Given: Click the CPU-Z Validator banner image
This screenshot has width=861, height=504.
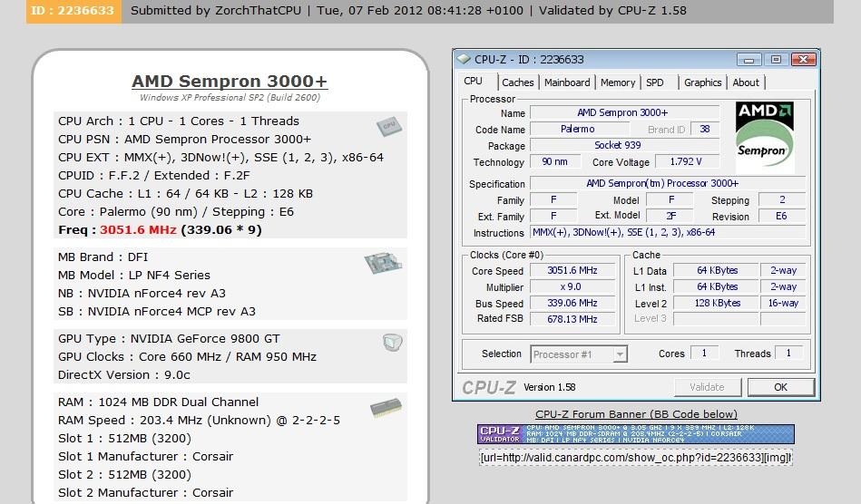Looking at the screenshot, I should click(636, 434).
